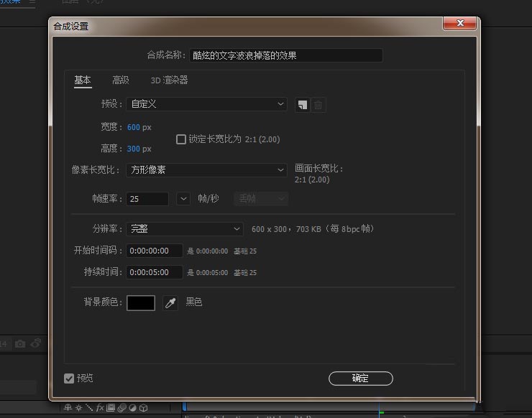This screenshot has height=418, width=532.
Task: Click the 确定 confirm button
Action: tap(361, 378)
